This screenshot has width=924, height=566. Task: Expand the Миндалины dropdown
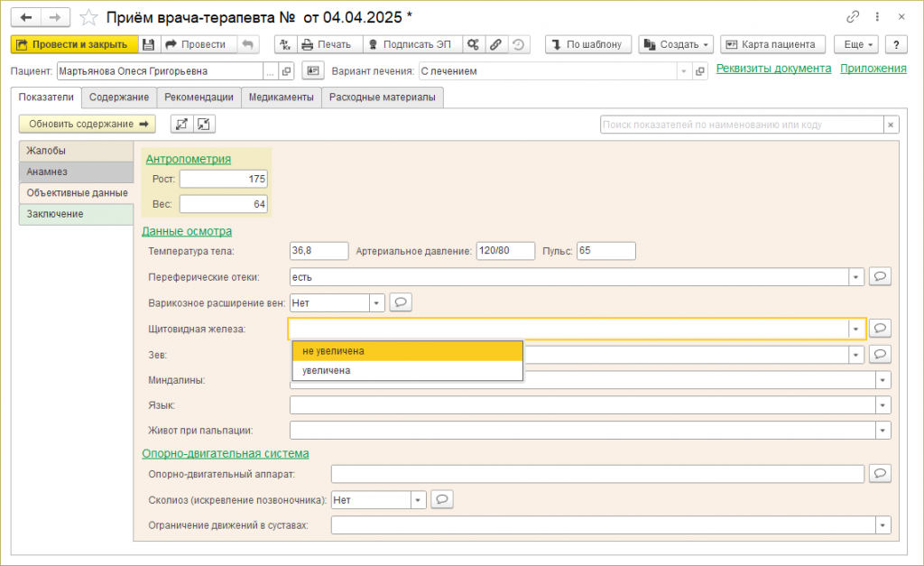click(882, 380)
